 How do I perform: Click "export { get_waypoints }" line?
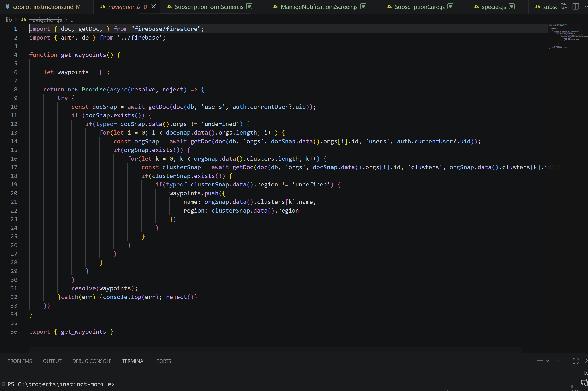[x=71, y=331]
